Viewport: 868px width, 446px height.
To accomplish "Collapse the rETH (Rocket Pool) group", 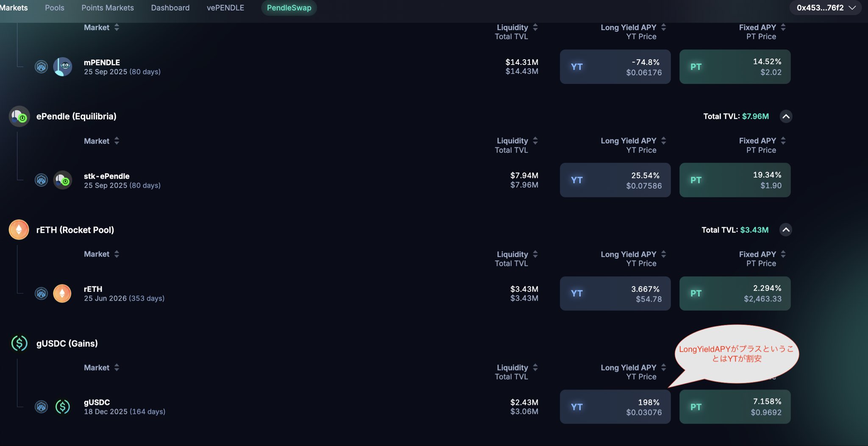I will point(786,230).
